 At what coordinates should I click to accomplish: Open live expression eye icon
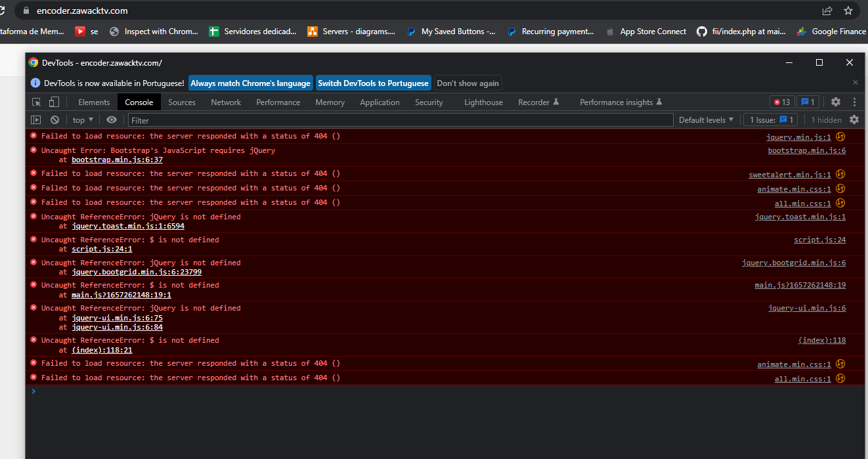pyautogui.click(x=112, y=120)
